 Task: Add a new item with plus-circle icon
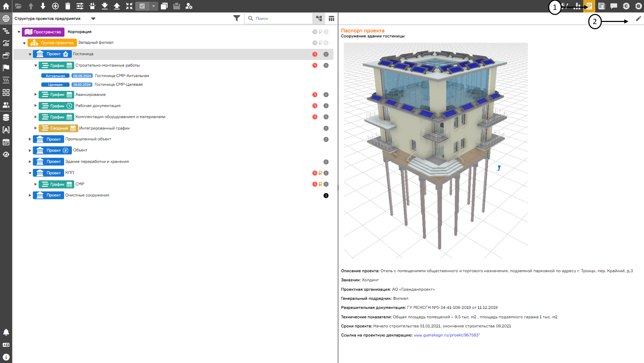55,6
